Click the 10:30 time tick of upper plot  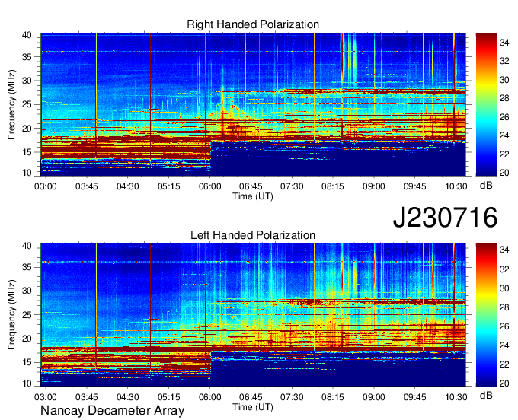[x=456, y=186]
